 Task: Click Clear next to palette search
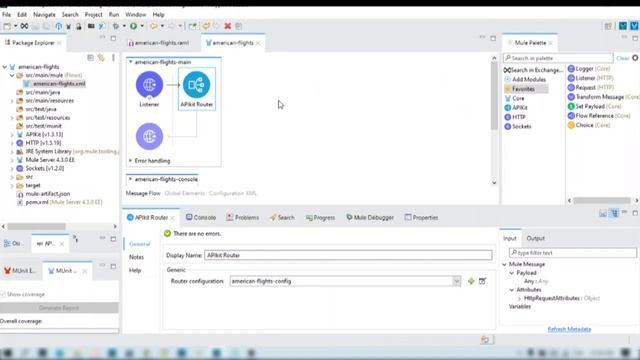[x=622, y=58]
